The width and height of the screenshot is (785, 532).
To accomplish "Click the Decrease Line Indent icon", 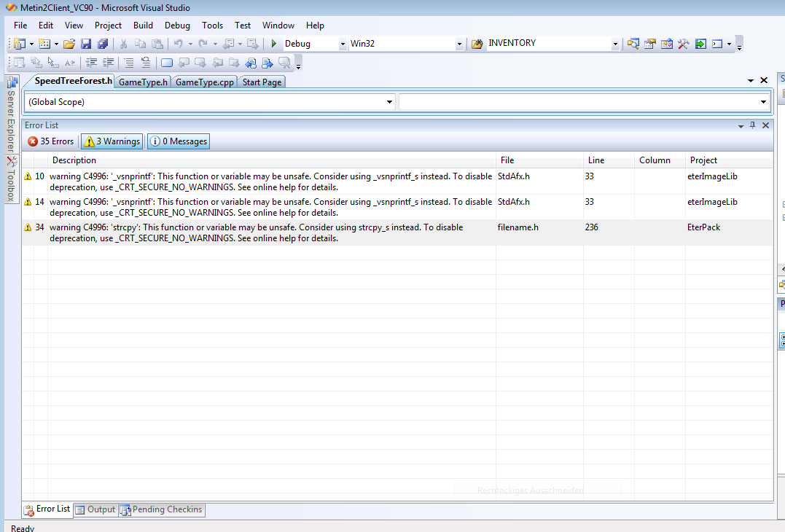I will (91, 63).
